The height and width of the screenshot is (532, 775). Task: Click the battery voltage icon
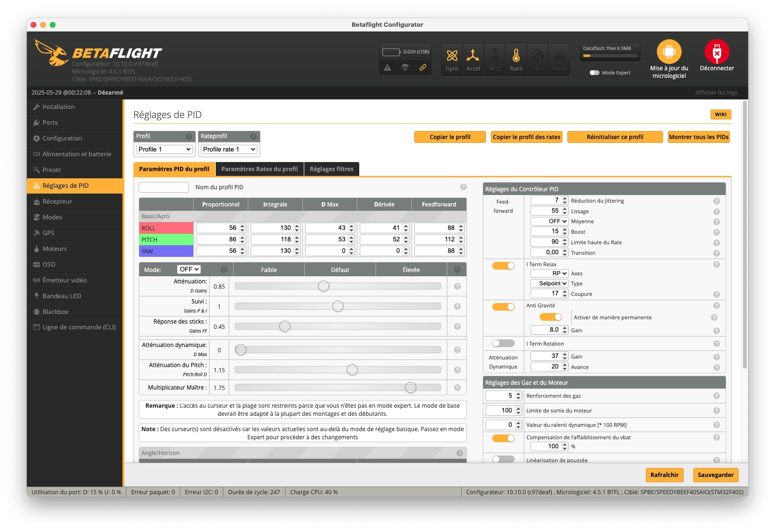click(x=391, y=52)
